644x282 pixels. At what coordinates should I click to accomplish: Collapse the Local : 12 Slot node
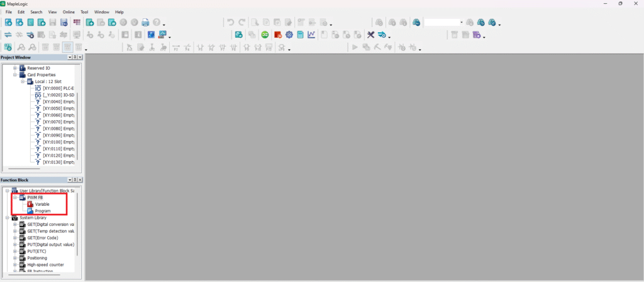tap(23, 81)
